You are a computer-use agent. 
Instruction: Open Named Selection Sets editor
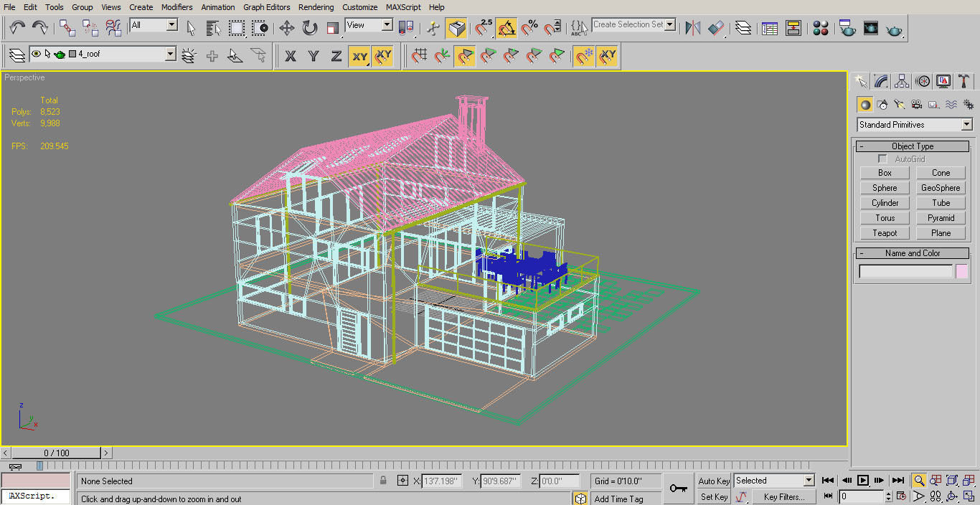(579, 28)
